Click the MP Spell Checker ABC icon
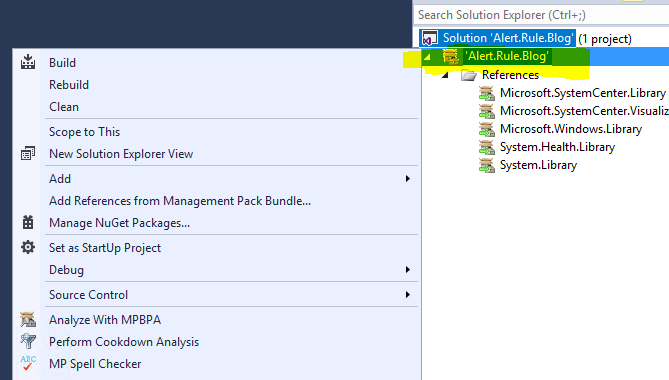669x380 pixels. (x=28, y=363)
